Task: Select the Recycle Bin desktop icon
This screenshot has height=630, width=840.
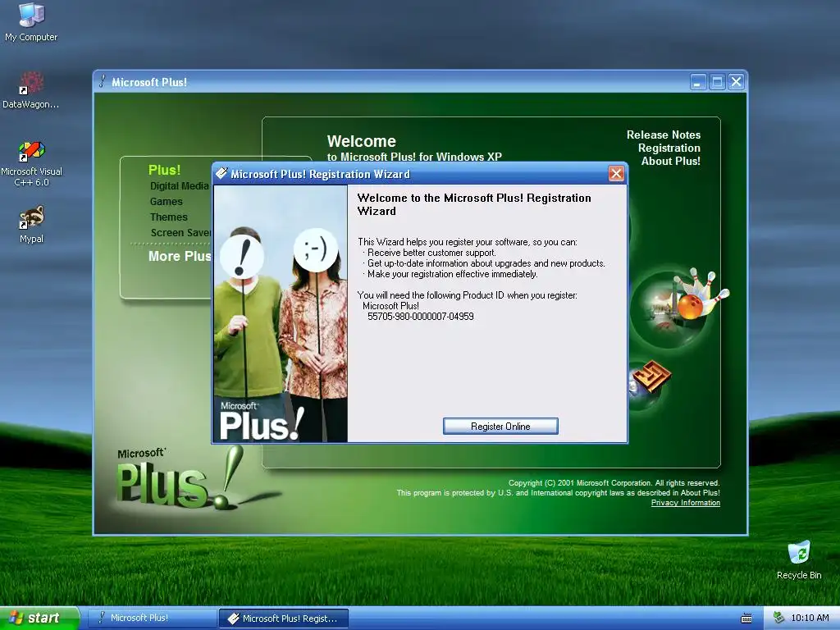Action: click(x=799, y=559)
